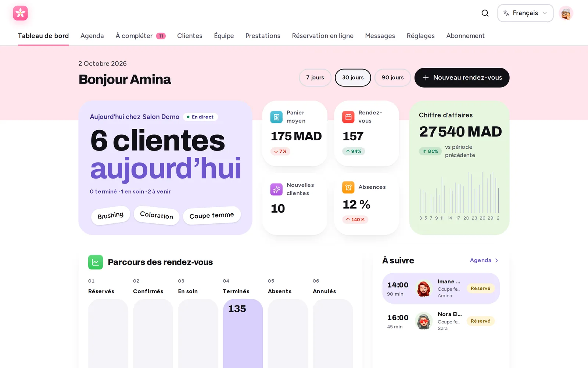Click the Parcours des rendez-vous chart icon
The width and height of the screenshot is (588, 368).
pyautogui.click(x=96, y=262)
